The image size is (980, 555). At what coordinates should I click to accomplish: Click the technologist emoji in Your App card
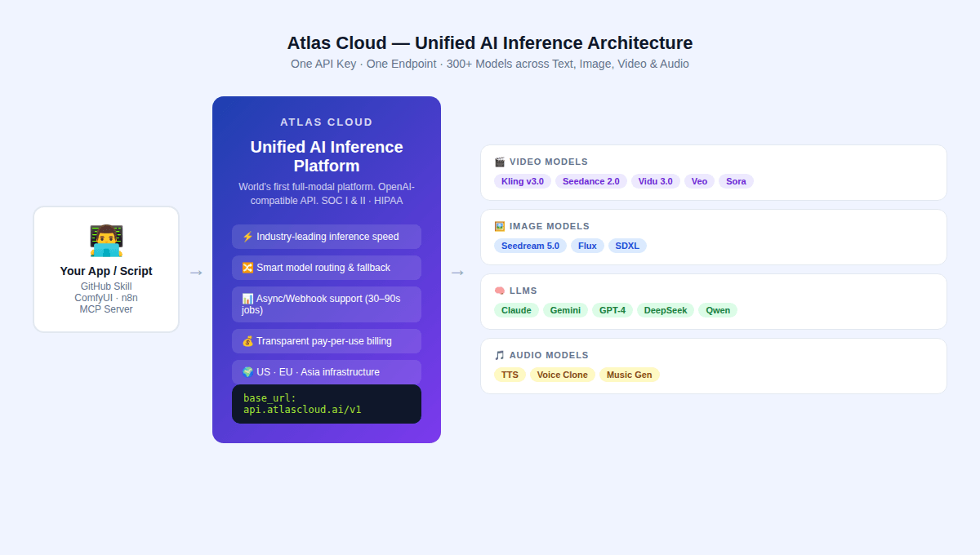pos(106,239)
